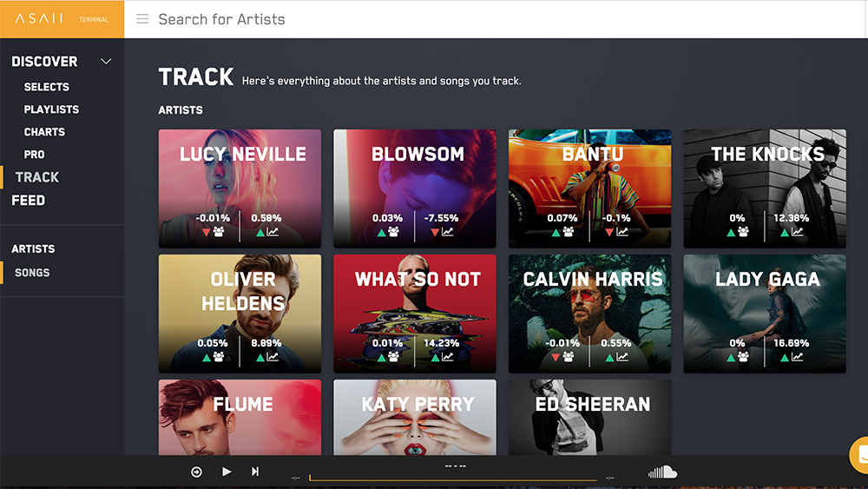Open the Calvin Harris artist card
The width and height of the screenshot is (868, 489).
[x=589, y=314]
